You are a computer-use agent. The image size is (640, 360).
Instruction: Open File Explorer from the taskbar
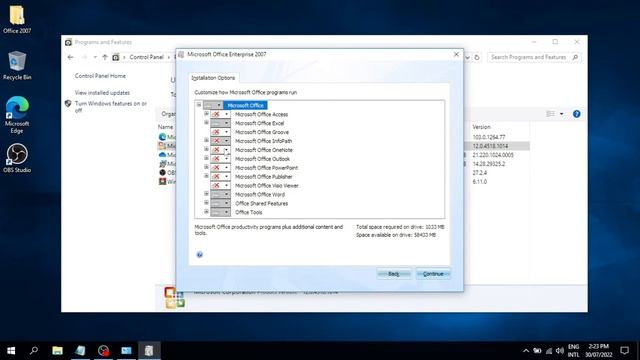click(58, 350)
